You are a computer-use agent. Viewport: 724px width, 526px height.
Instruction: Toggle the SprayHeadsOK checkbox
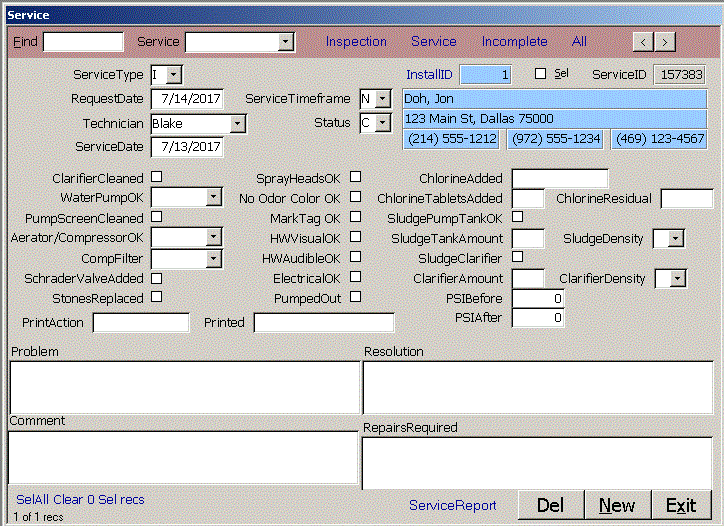355,177
